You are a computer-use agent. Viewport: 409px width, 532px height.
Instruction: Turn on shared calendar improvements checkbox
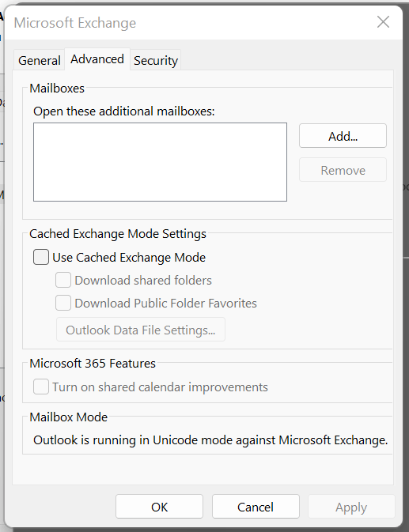tap(40, 387)
